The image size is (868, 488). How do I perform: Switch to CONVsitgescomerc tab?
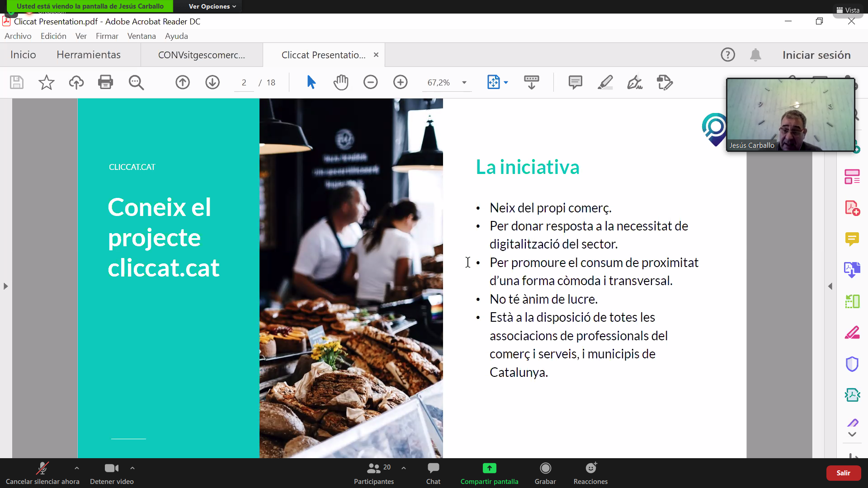click(202, 55)
